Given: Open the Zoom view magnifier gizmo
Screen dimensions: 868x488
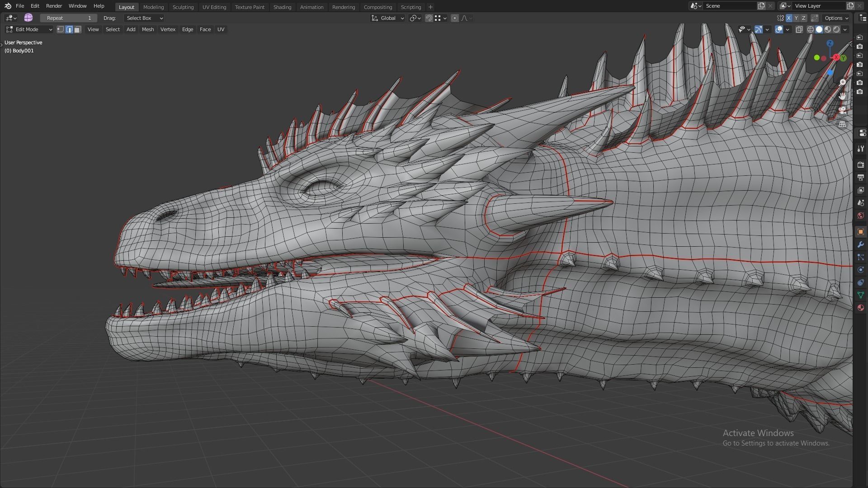Looking at the screenshot, I should 842,83.
